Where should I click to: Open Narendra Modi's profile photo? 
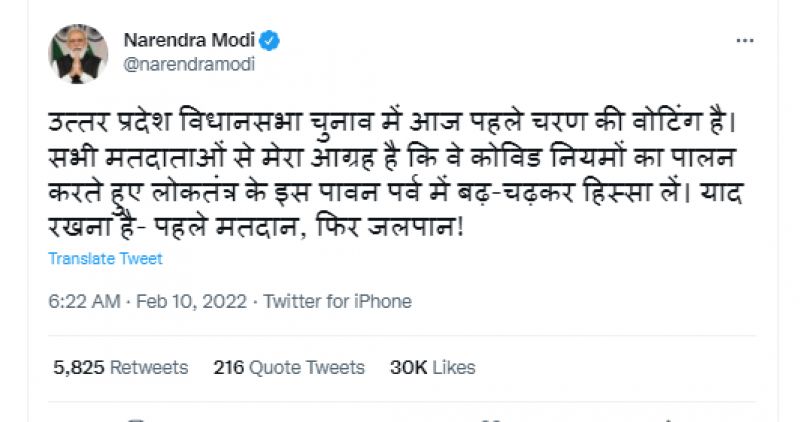[78, 53]
